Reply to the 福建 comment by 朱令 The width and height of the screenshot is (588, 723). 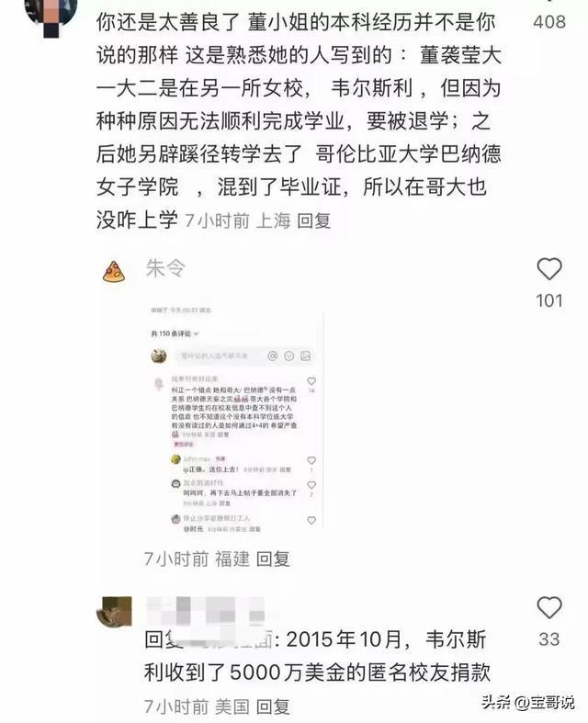[x=273, y=559]
